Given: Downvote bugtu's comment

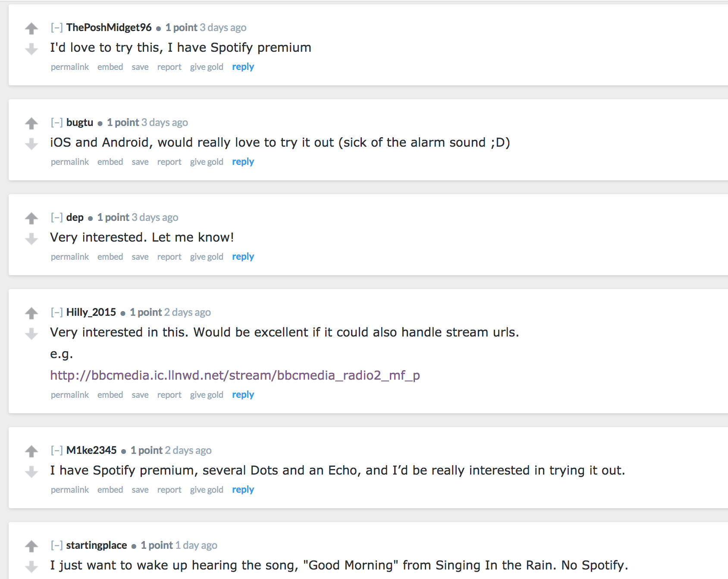Looking at the screenshot, I should pos(31,144).
